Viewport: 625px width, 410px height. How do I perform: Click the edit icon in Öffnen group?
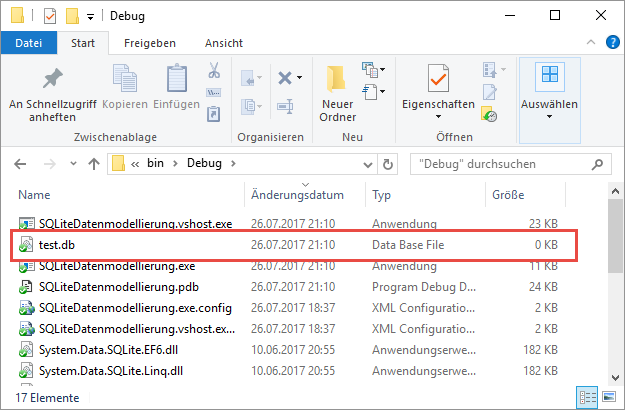(x=490, y=92)
